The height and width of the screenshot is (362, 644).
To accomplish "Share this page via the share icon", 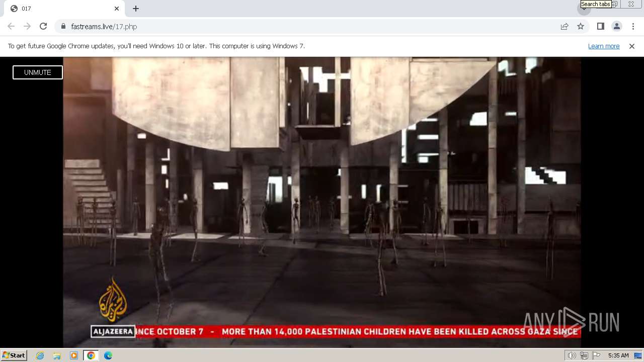I will [x=565, y=26].
